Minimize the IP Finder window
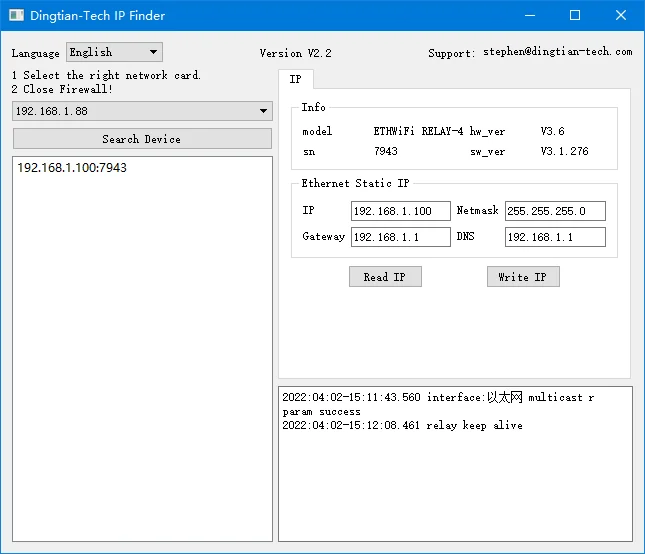Viewport: 645px width, 554px height. coord(529,15)
